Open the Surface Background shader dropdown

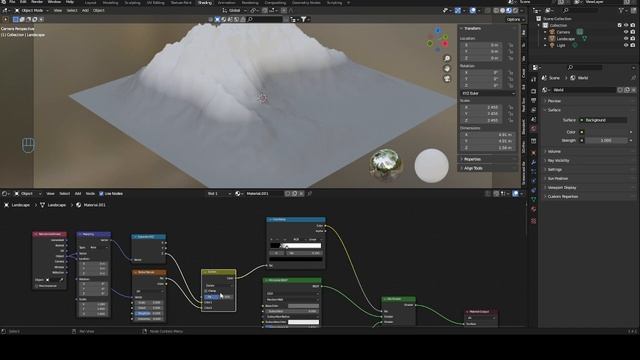point(604,120)
